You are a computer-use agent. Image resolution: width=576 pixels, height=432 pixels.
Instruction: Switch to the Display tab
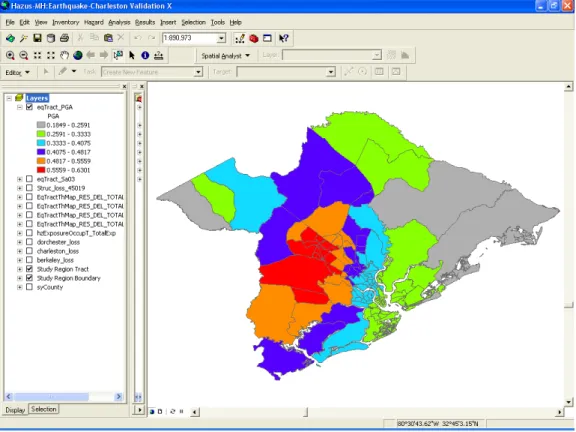click(x=15, y=410)
